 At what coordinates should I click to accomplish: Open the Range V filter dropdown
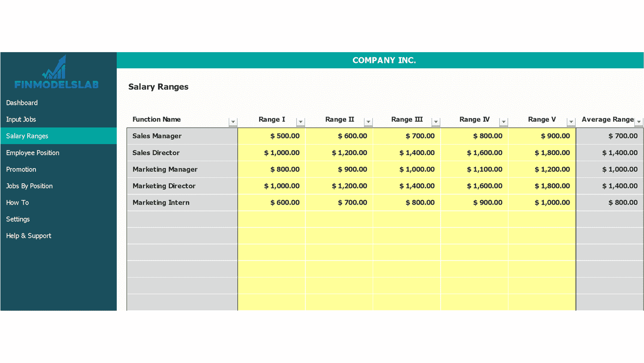571,122
